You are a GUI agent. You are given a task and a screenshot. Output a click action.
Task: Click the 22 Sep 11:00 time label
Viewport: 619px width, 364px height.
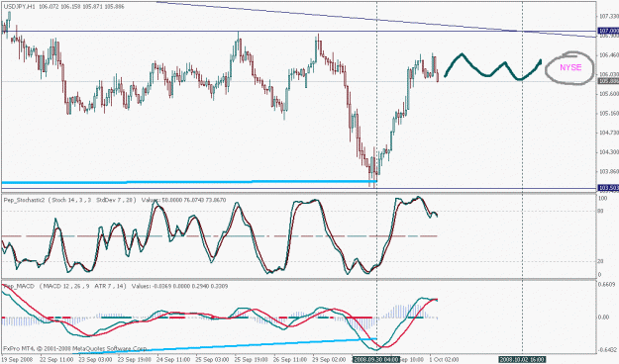[56, 360]
